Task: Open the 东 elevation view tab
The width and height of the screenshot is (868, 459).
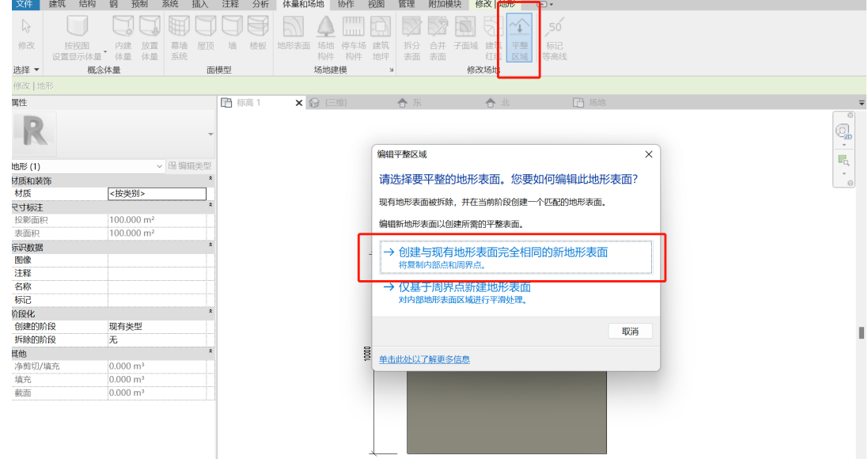Action: click(x=417, y=103)
